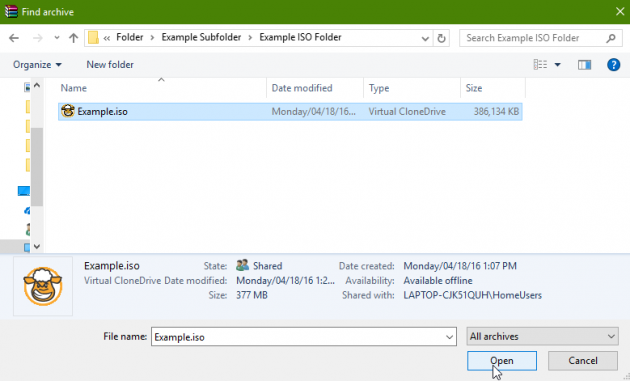Screen dimensions: 630x381
Task: Click the Monday/04/18/16 date cell
Action: tap(313, 112)
